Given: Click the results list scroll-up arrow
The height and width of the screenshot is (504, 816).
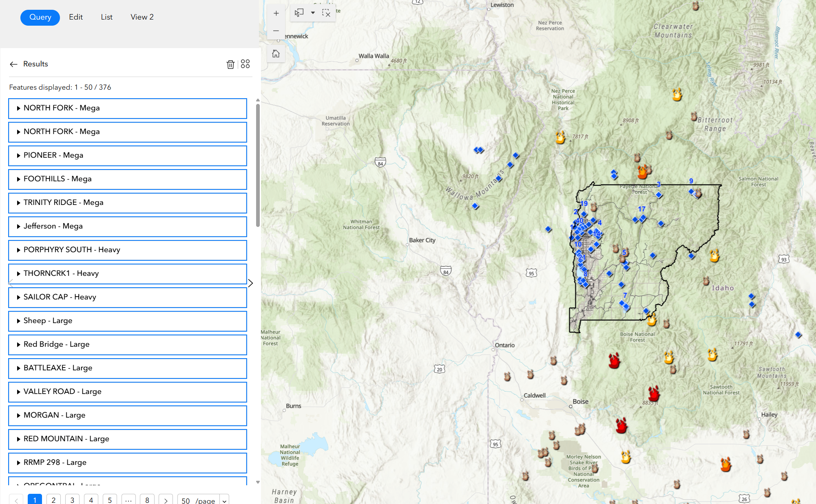Looking at the screenshot, I should pos(258,100).
